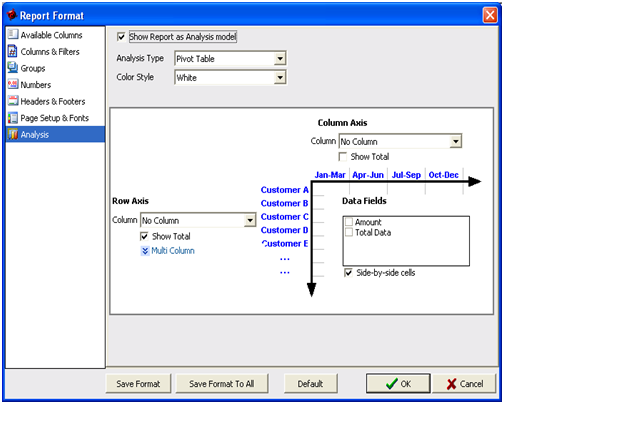Open the Analysis Type dropdown

coord(280,59)
